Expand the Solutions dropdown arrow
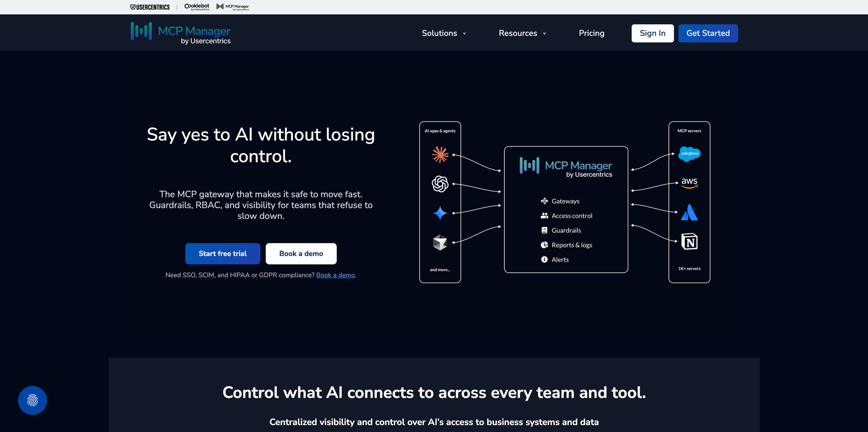This screenshot has height=432, width=868. 464,34
